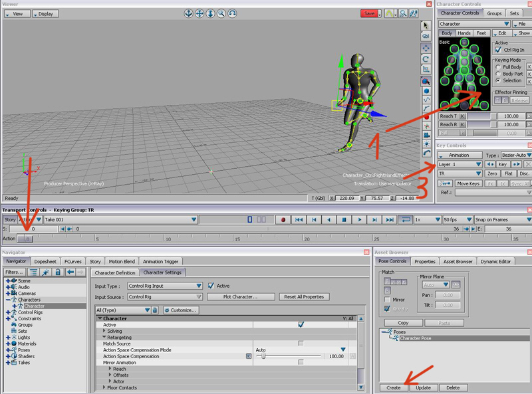This screenshot has width=532, height=394.
Task: Open the Input Type dropdown
Action: coord(166,286)
